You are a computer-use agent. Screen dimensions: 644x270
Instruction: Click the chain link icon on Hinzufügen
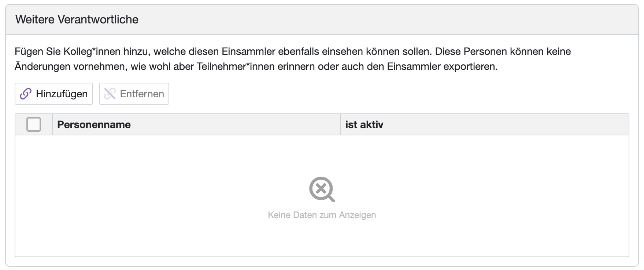pyautogui.click(x=25, y=94)
